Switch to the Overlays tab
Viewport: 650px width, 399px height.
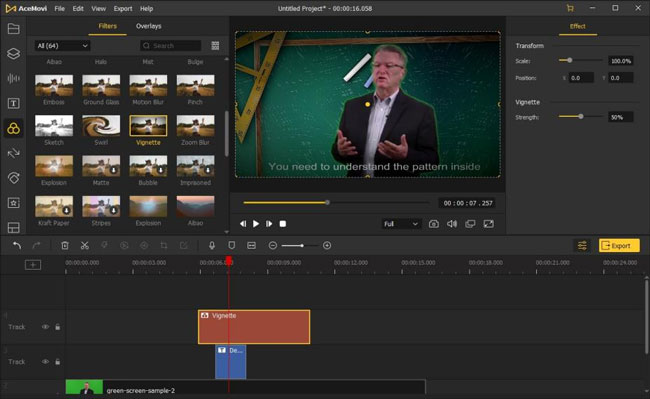148,26
